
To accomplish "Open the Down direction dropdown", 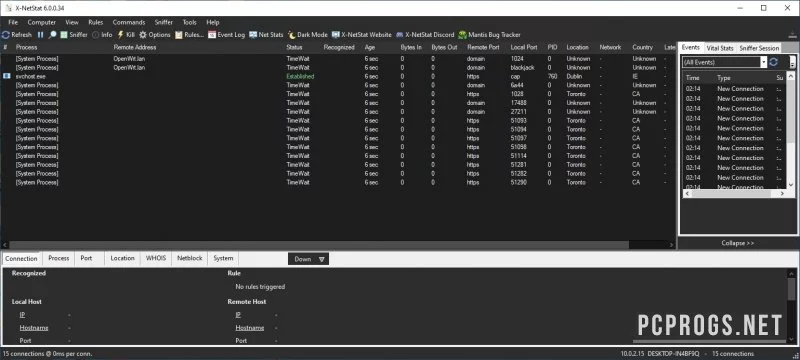I will (x=308, y=259).
